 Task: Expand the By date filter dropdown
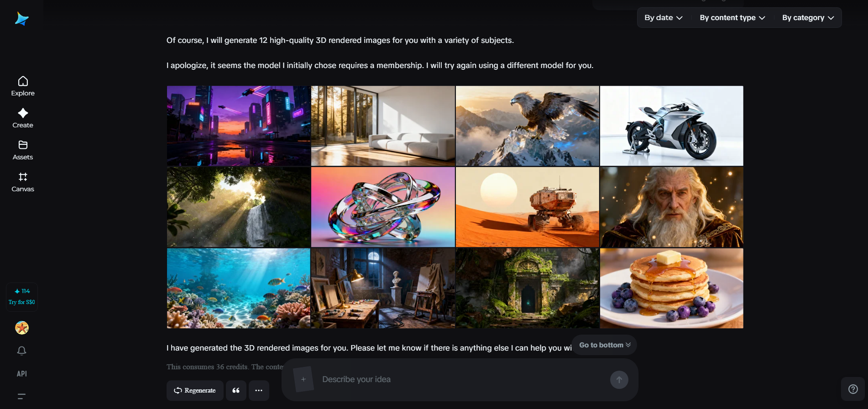[x=664, y=18]
